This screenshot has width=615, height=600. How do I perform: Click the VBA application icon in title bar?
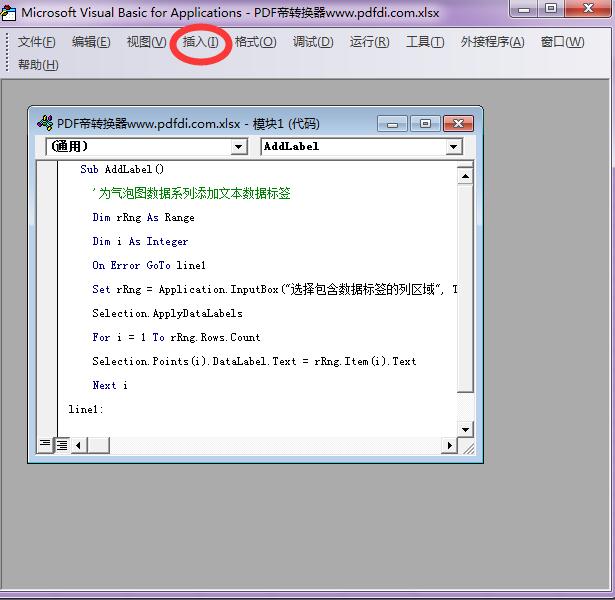[x=8, y=13]
